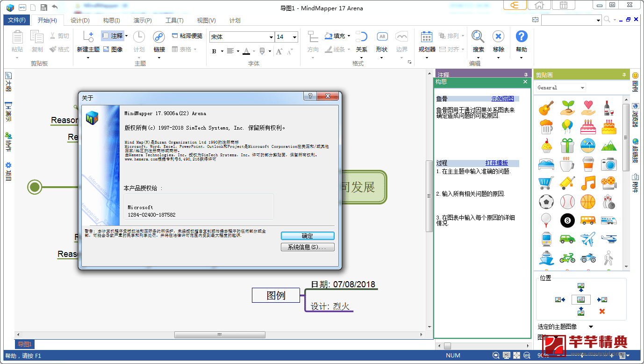Click the font color A swatch
Image resolution: width=644 pixels, height=364 pixels.
(247, 51)
